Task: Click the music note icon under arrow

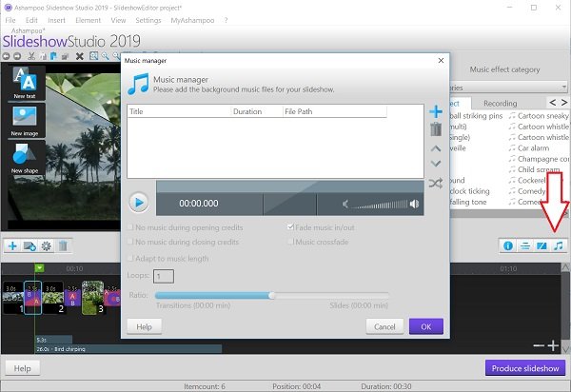Action: 559,246
